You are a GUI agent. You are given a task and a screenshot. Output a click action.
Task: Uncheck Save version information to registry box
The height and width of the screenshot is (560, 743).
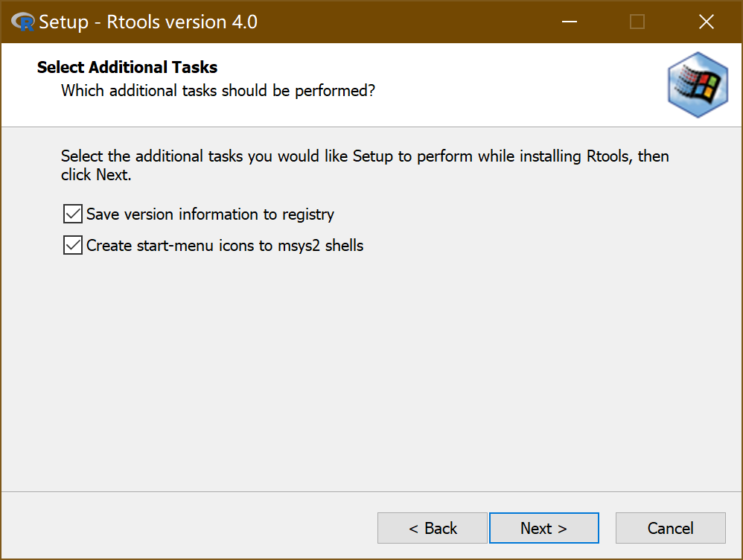tap(73, 214)
